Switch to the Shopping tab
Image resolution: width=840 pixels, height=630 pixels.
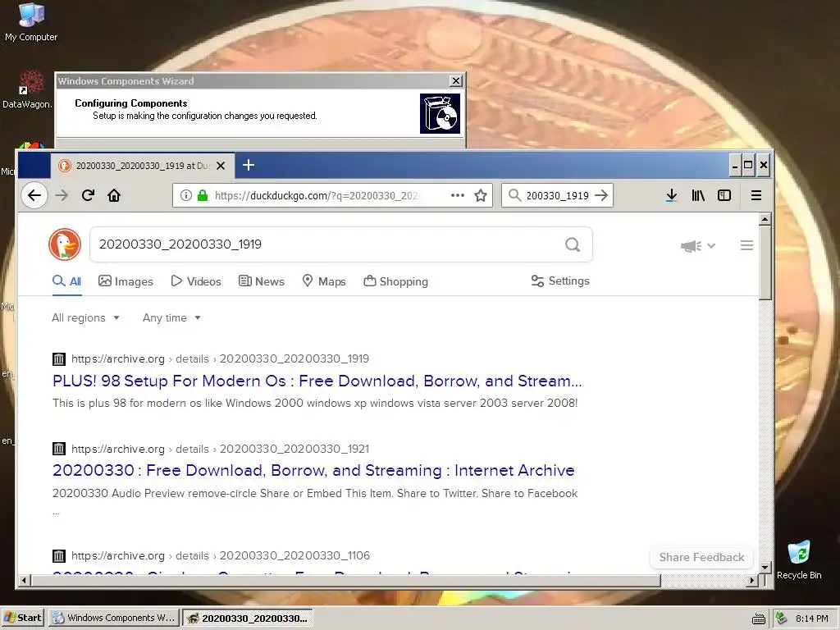(x=396, y=281)
